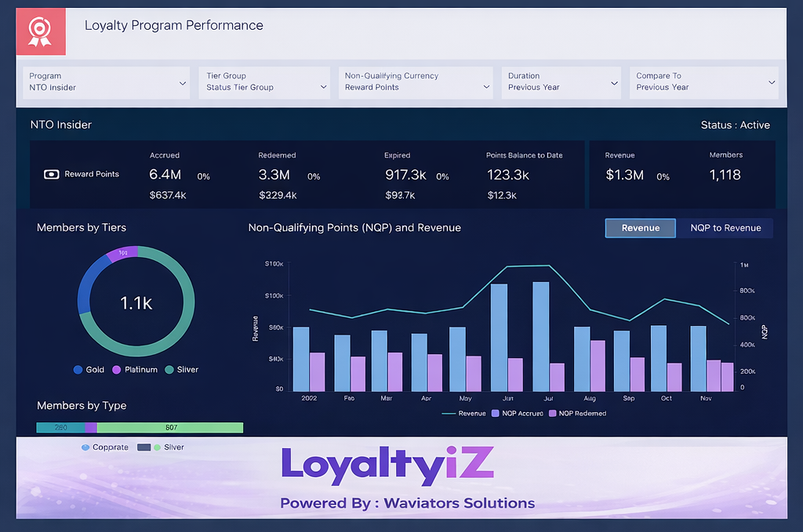Click the NQP Redeemed legend square
The height and width of the screenshot is (532, 803).
pos(553,413)
